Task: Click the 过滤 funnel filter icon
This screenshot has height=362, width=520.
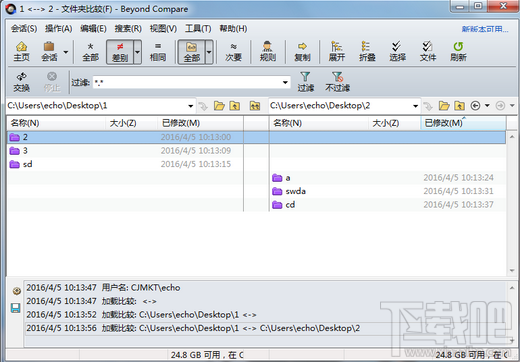Action: [x=305, y=82]
